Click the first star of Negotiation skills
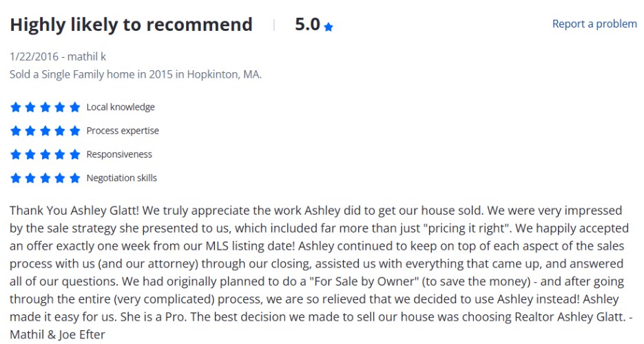The width and height of the screenshot is (644, 344). [15, 178]
